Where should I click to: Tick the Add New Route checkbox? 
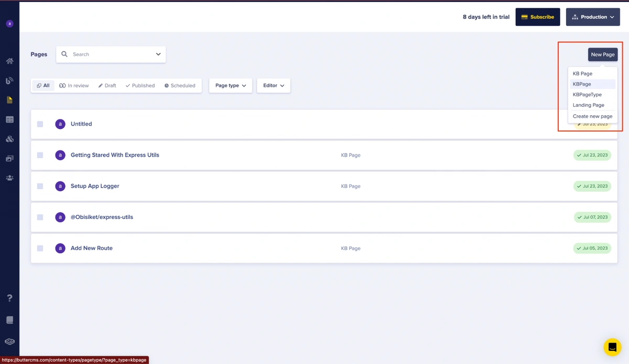(x=40, y=248)
